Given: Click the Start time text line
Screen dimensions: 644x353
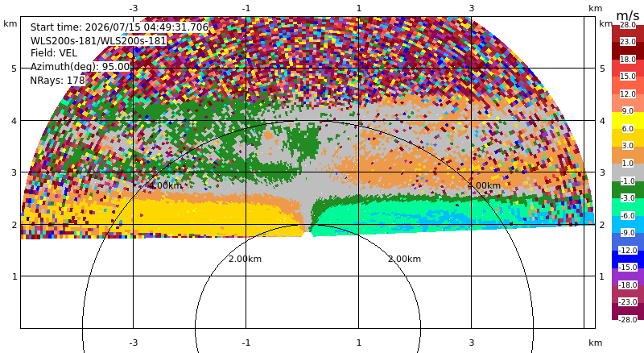Looking at the screenshot, I should pos(119,27).
